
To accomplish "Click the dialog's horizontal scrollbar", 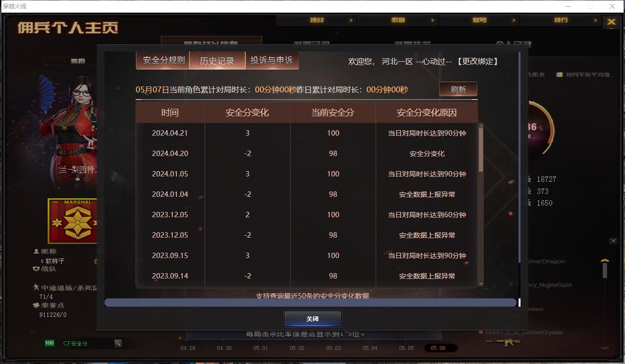I will [x=311, y=303].
